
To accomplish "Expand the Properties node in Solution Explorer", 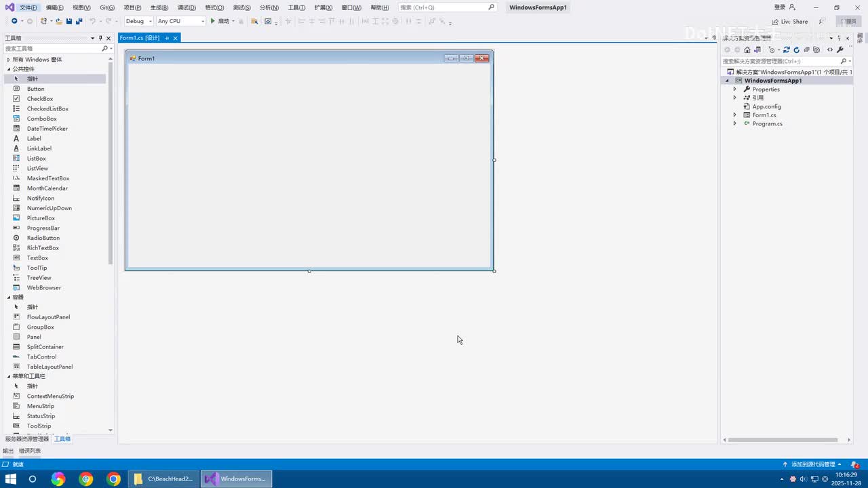I will pyautogui.click(x=734, y=89).
